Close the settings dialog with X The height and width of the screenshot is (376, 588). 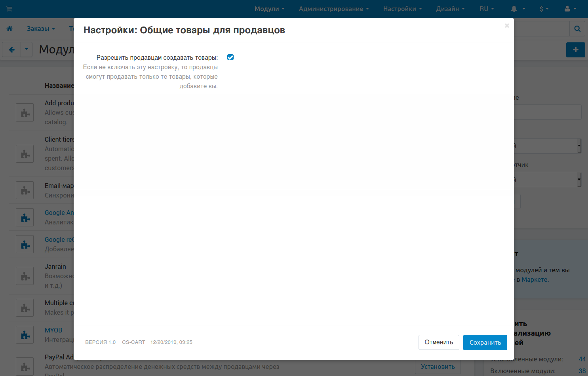[506, 26]
